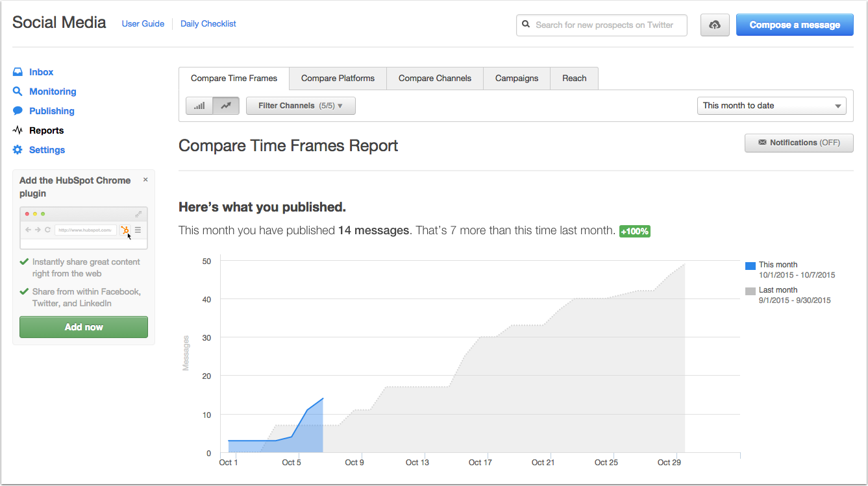Click the Compare Time Frames Report heading
The height and width of the screenshot is (486, 868).
click(288, 146)
